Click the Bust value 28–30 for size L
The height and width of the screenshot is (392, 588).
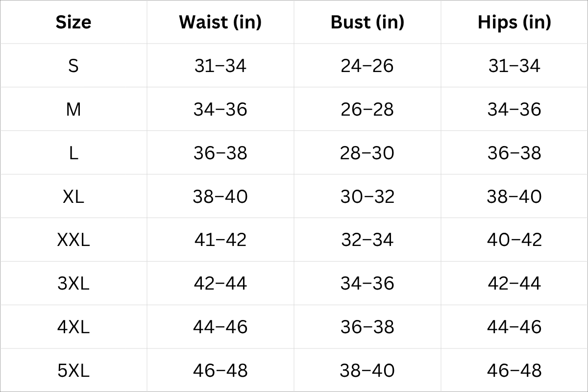coord(367,153)
